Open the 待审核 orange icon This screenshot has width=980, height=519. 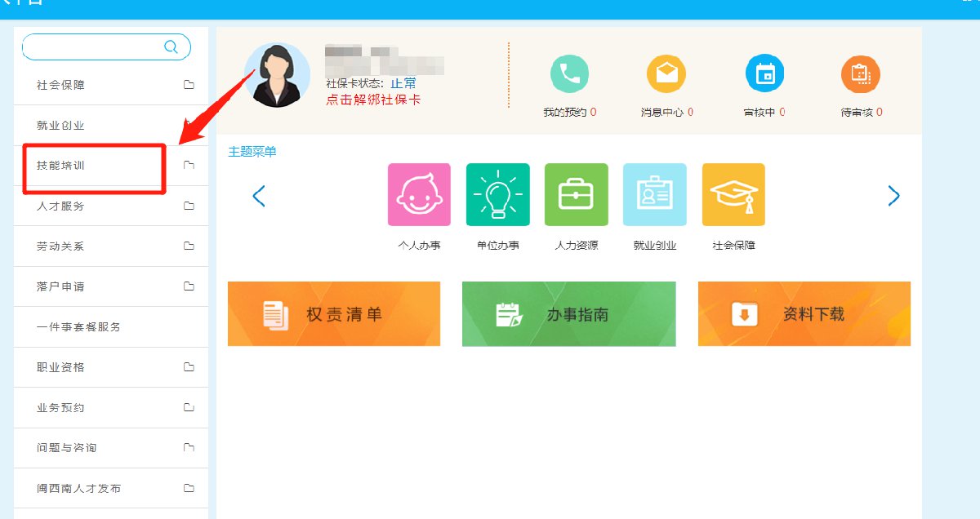[861, 73]
